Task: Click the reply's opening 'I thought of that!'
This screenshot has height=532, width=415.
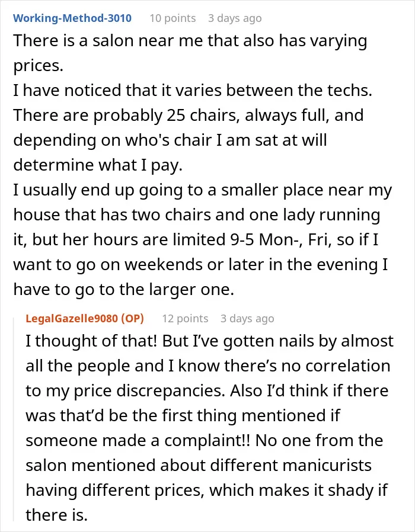Action: click(91, 341)
